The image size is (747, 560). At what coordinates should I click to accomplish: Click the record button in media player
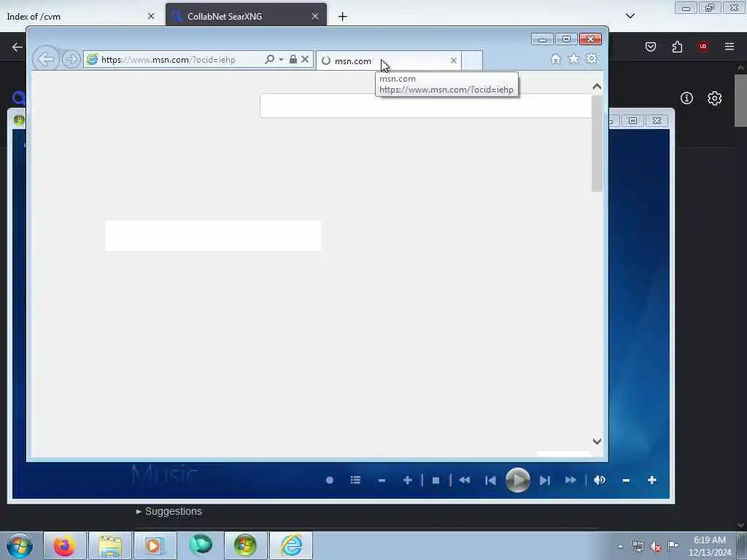(329, 480)
